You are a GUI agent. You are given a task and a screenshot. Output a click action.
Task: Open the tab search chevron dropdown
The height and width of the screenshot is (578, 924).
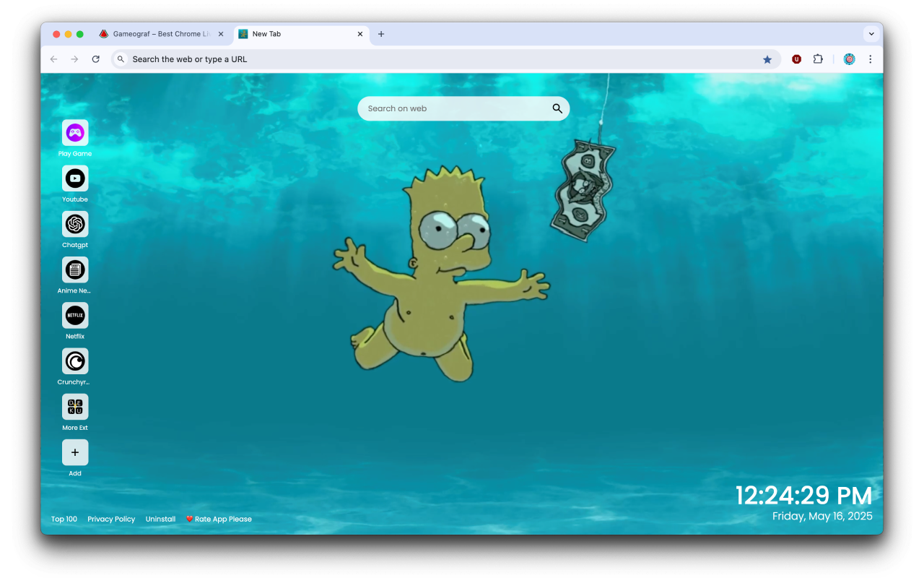click(x=871, y=33)
